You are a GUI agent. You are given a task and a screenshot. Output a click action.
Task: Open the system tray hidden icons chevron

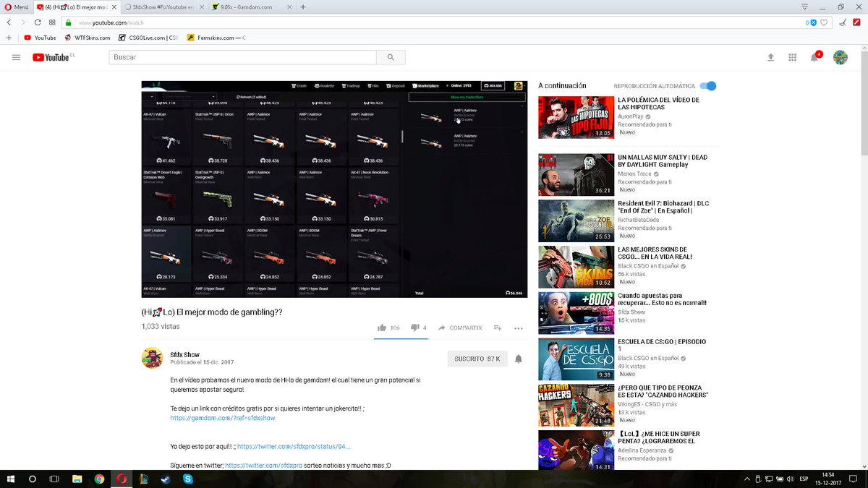point(747,479)
